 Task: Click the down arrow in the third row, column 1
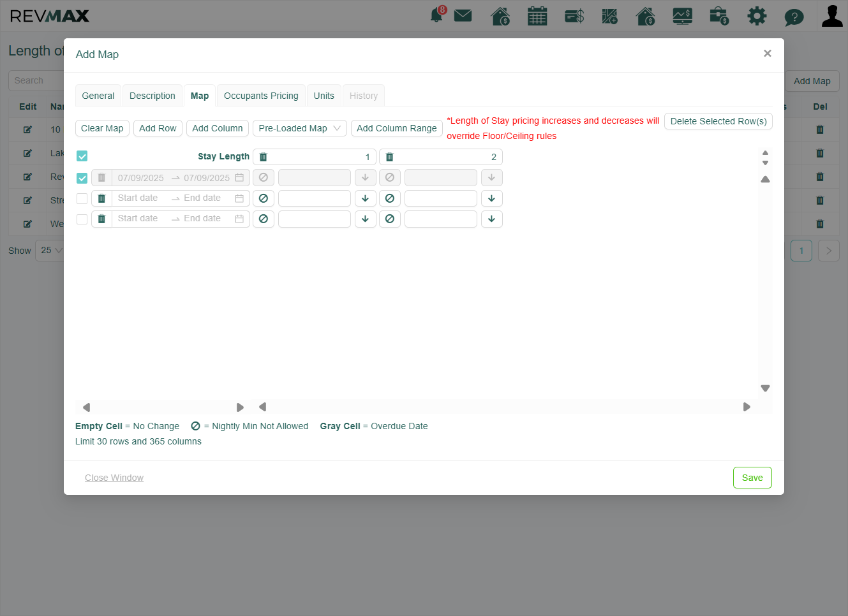[365, 219]
